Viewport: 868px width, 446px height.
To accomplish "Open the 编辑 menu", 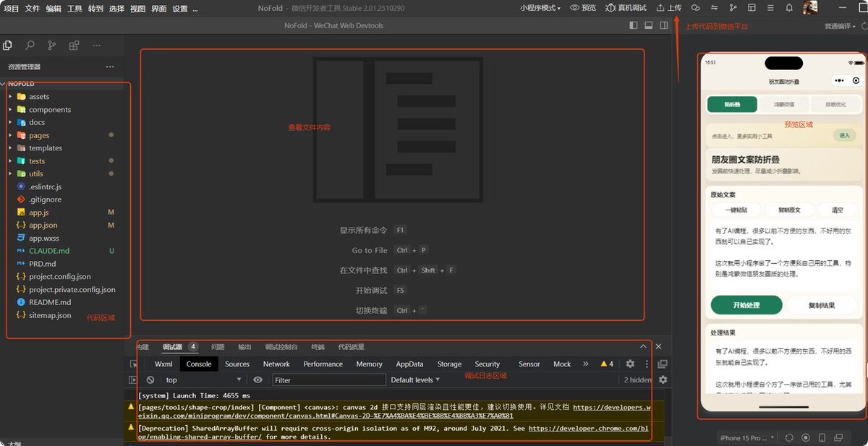I will 54,9.
